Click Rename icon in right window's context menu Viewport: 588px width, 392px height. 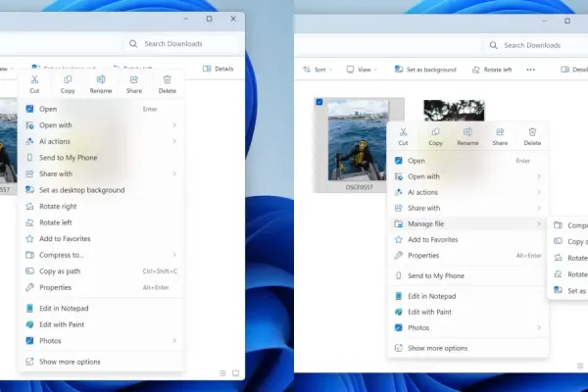(x=467, y=132)
